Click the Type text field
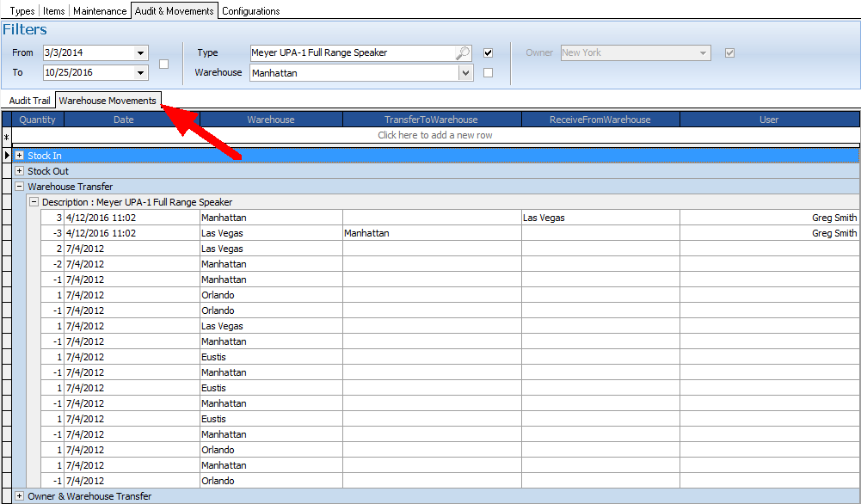This screenshot has width=861, height=504. [351, 53]
